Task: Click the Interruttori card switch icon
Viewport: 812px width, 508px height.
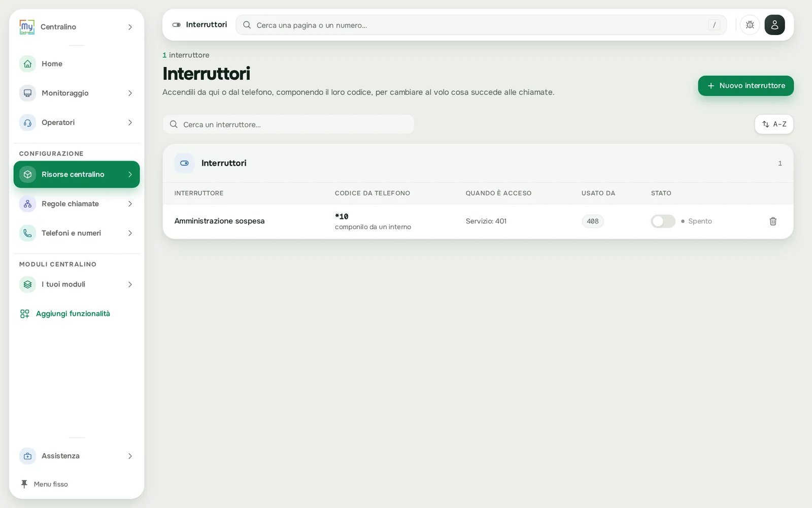Action: [184, 163]
